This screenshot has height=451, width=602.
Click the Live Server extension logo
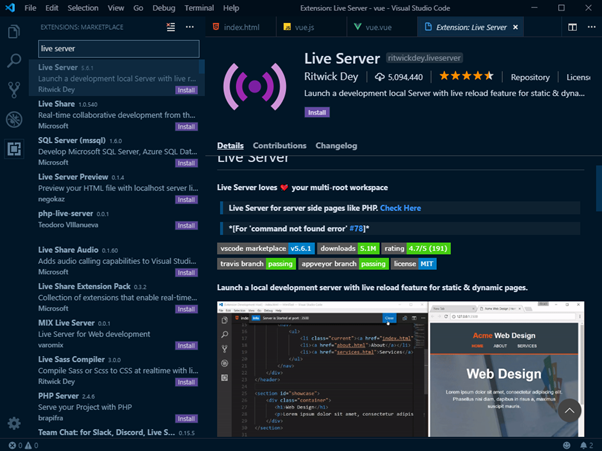pyautogui.click(x=255, y=86)
